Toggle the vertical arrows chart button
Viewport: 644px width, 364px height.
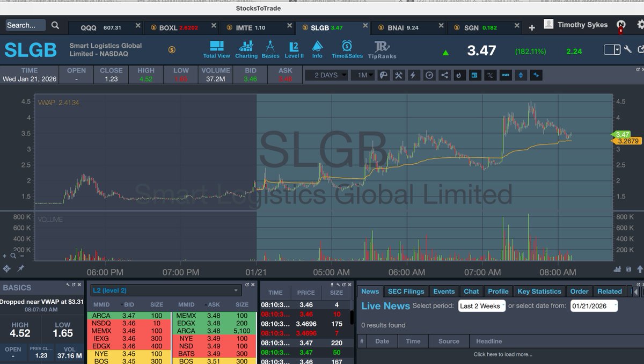pyautogui.click(x=520, y=75)
